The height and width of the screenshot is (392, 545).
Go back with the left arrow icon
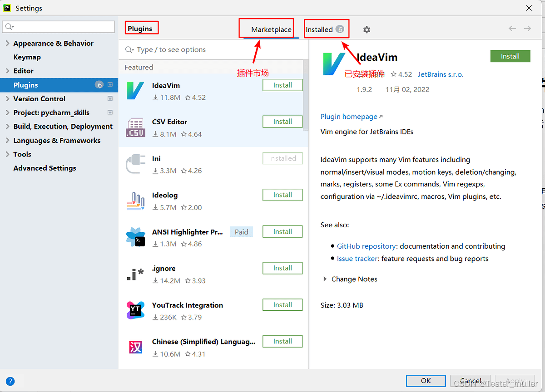point(512,29)
